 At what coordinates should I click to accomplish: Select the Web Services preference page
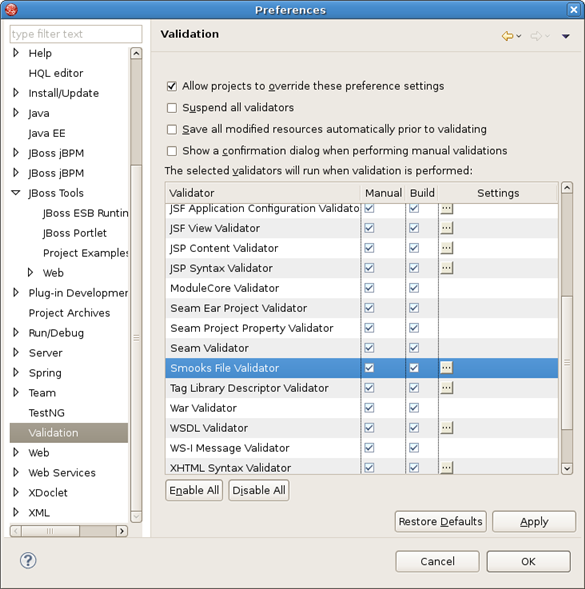(62, 473)
